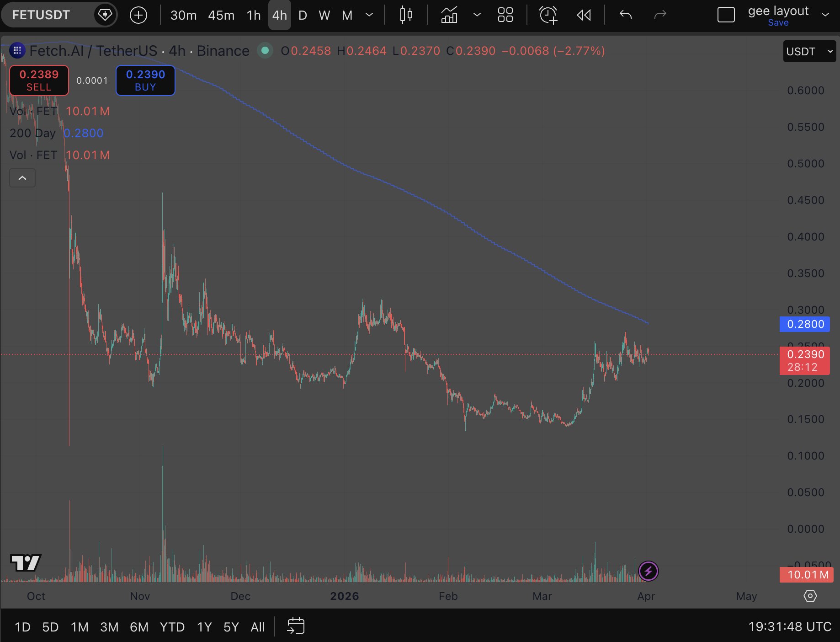Screen dimensions: 840x642
Task: Click the 0.2389 SELL button
Action: 39,80
